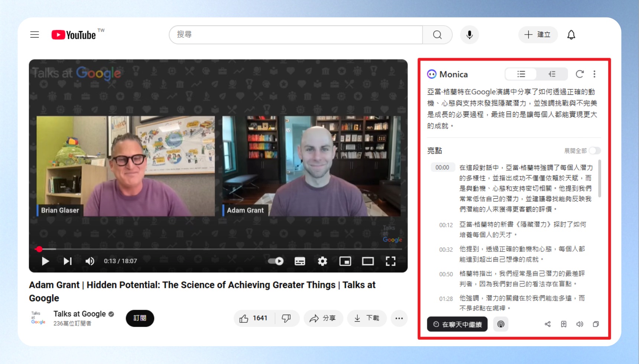
Task: Jump to the 00:32 timestamp highlight
Action: click(446, 250)
